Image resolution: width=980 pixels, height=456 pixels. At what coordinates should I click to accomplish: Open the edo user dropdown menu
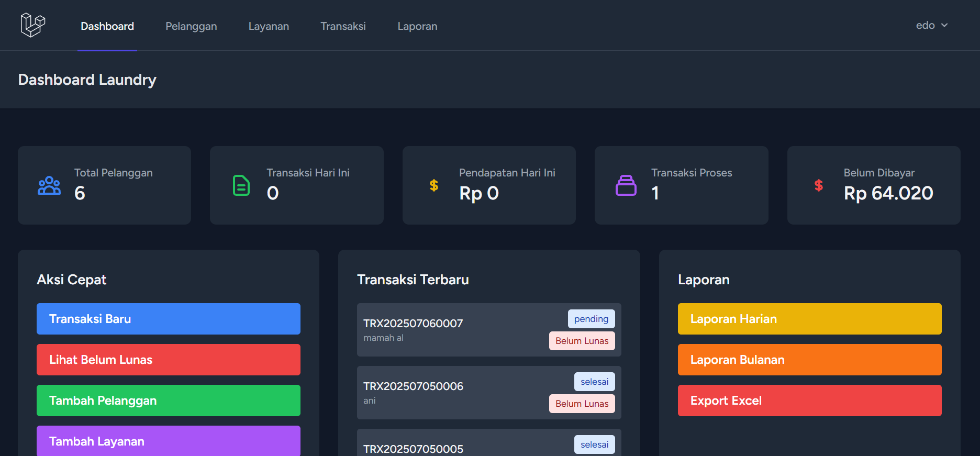coord(931,25)
